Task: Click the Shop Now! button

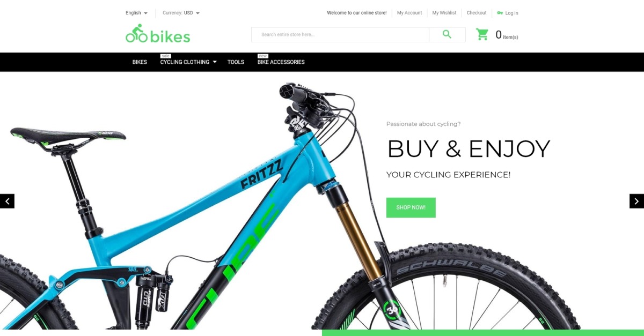Action: [x=411, y=207]
